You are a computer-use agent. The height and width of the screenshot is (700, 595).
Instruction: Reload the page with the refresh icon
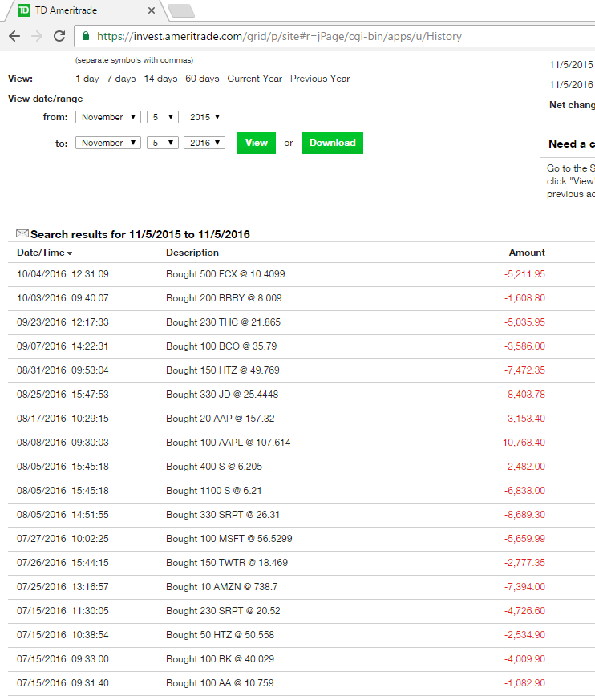coord(59,36)
